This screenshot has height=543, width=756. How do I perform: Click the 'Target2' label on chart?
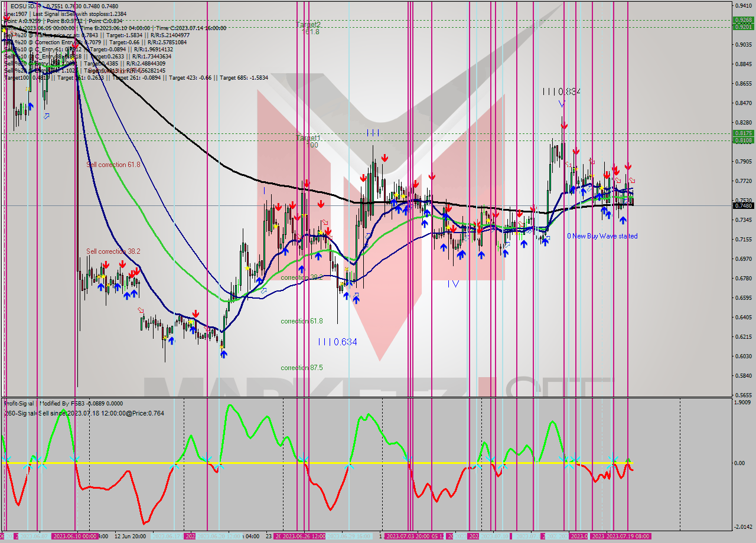308,25
